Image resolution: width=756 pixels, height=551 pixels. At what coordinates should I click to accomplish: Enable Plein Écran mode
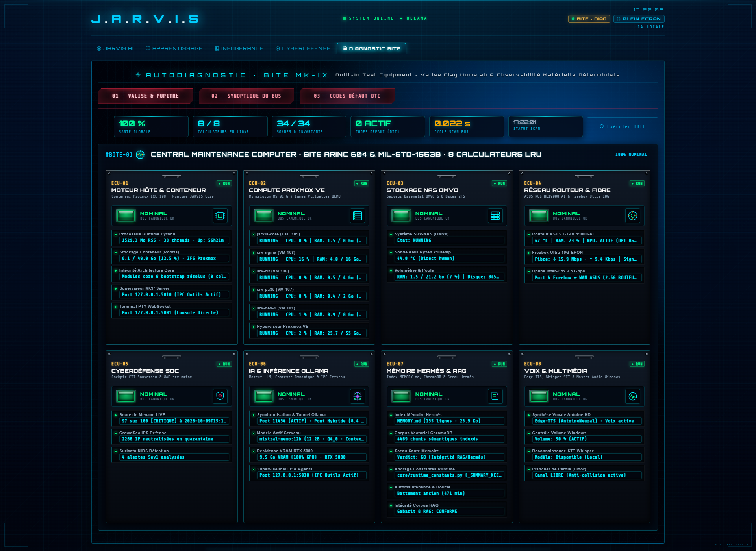(639, 19)
